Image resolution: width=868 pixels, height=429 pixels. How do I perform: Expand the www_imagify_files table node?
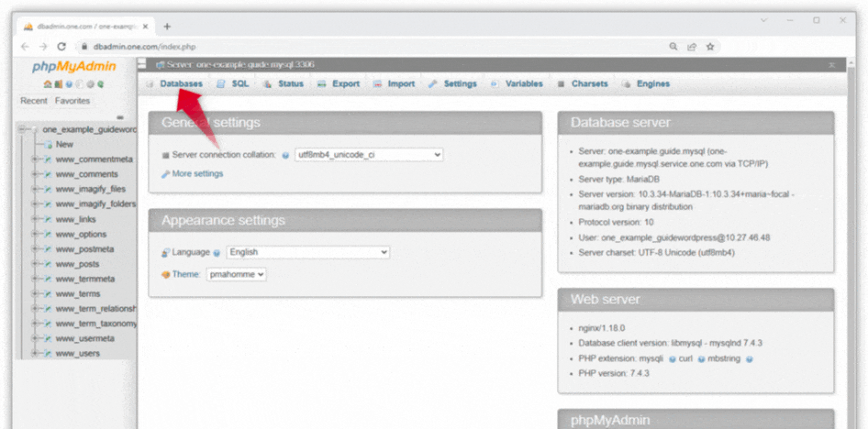pos(35,189)
